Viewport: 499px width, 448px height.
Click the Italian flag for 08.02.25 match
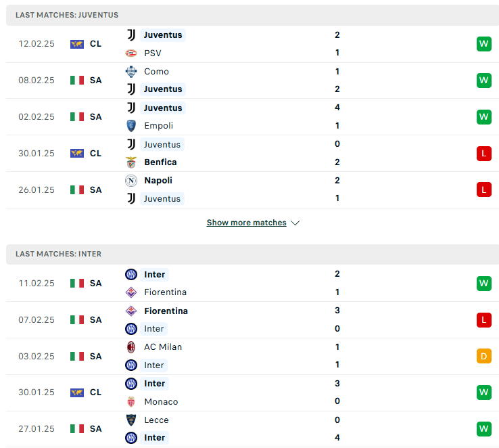(x=77, y=81)
